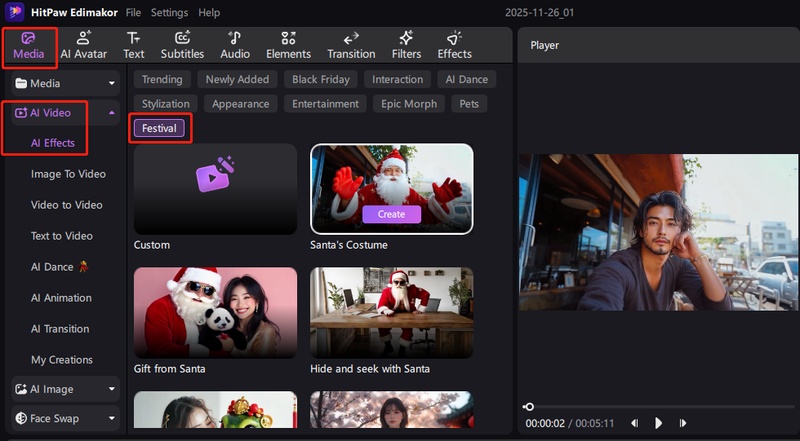Select the Festival category tag
This screenshot has width=800, height=441.
point(159,129)
